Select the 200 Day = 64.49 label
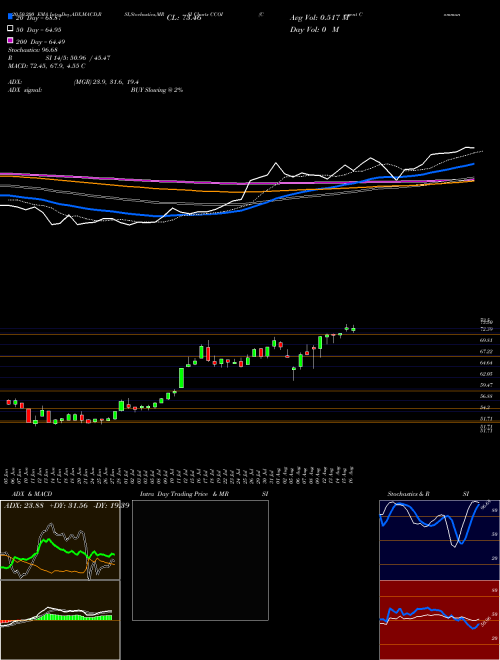Screen dimensions: 500x660 (40, 41)
